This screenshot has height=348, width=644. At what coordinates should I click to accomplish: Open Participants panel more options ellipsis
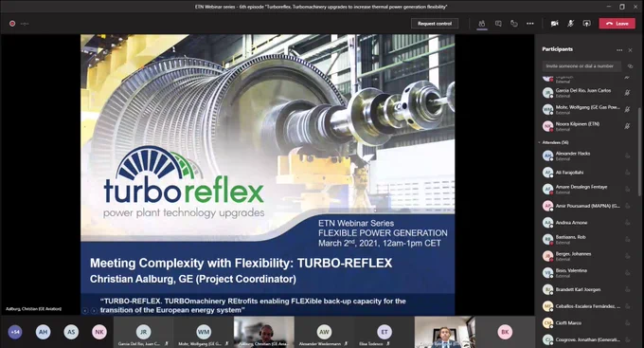point(619,49)
